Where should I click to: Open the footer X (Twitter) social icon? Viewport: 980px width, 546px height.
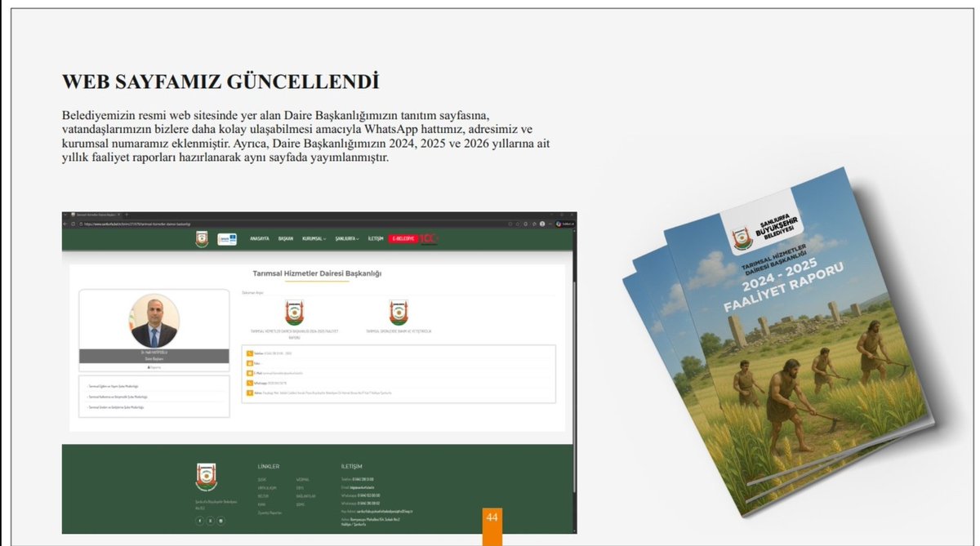(210, 520)
